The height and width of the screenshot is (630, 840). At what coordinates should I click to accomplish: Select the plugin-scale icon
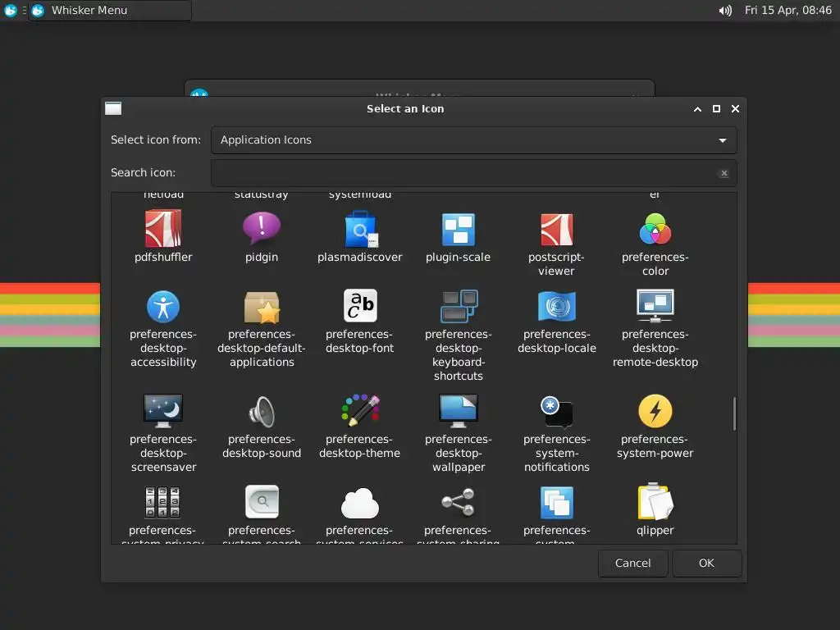click(x=458, y=229)
